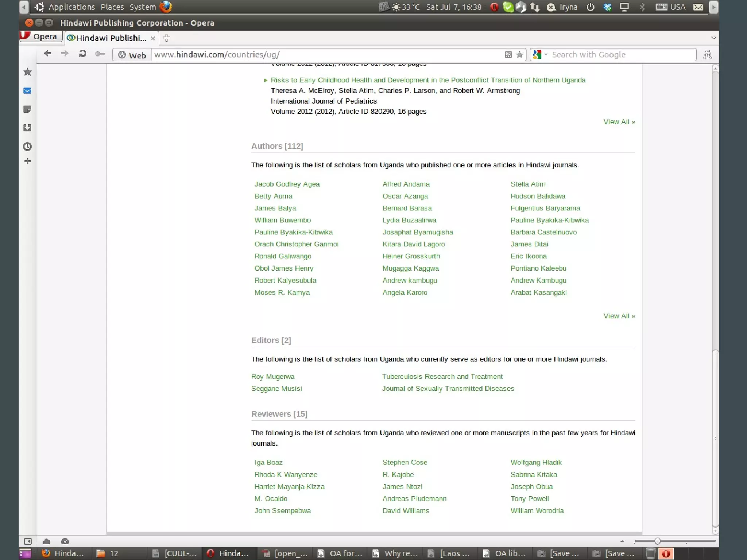
Task: Open Opera Turbo speedometer icon in status bar
Action: tap(65, 541)
